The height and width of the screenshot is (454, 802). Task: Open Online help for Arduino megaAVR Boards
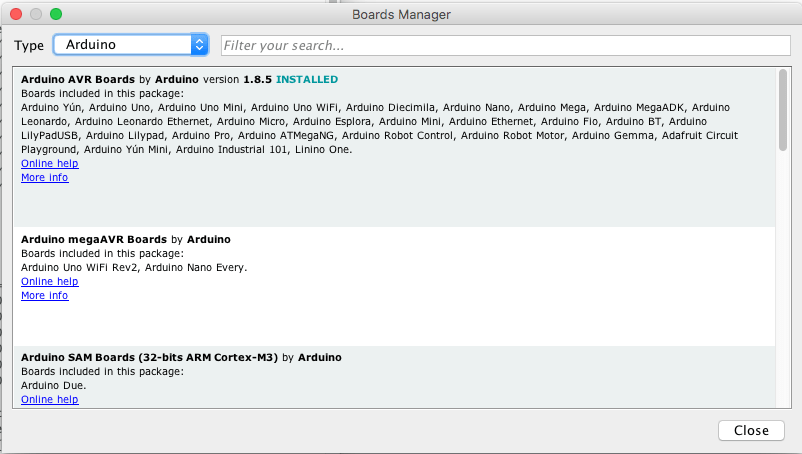click(50, 282)
